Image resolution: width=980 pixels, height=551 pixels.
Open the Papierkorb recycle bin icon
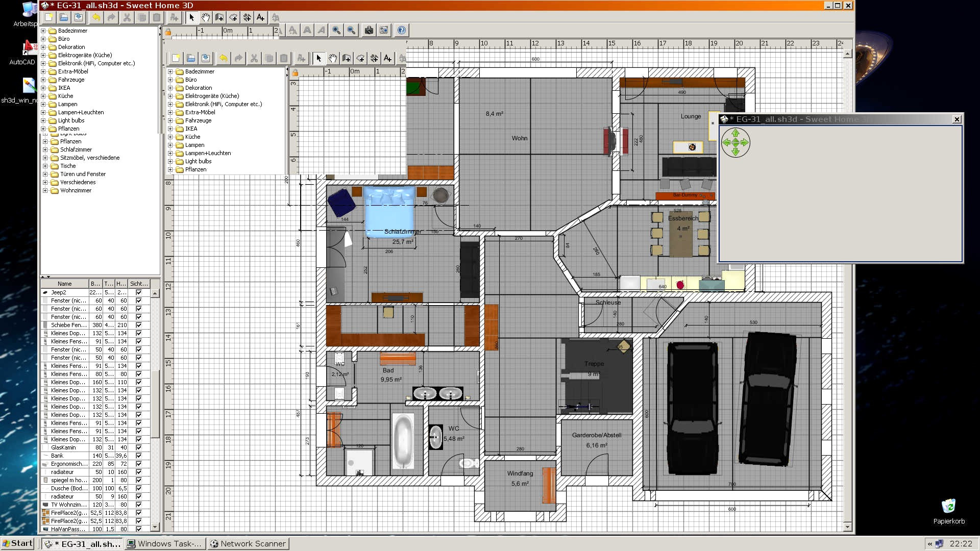[x=949, y=510]
